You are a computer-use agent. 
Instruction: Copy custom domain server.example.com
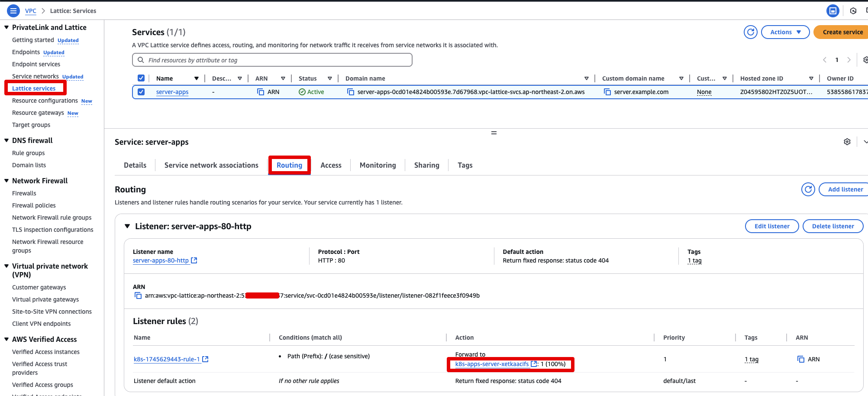pyautogui.click(x=607, y=92)
